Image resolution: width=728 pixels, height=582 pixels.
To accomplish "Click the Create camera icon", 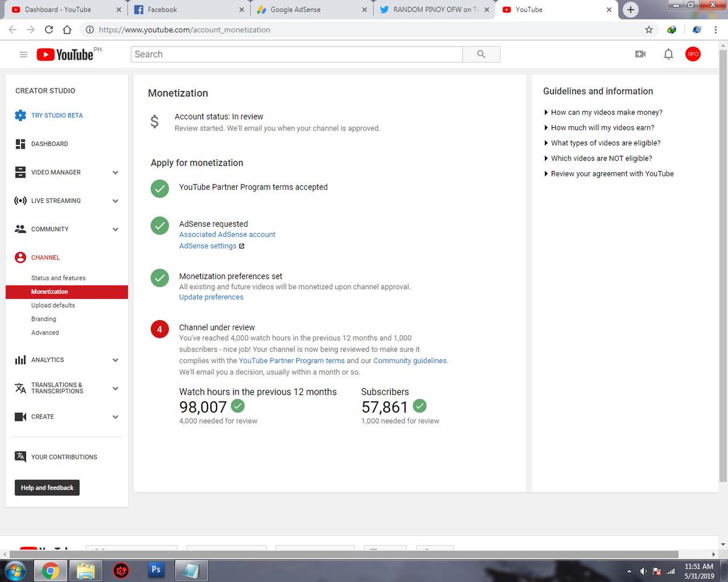I will 20,417.
